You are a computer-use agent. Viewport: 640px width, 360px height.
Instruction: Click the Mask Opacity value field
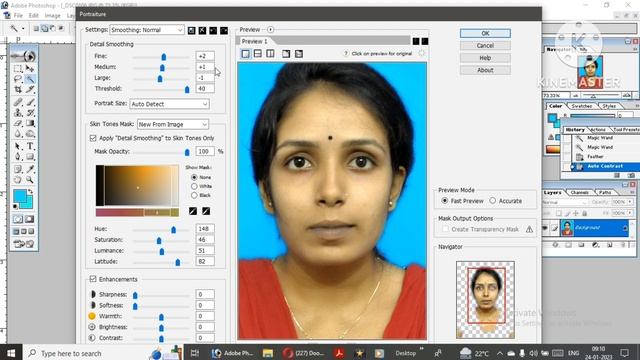(205, 151)
